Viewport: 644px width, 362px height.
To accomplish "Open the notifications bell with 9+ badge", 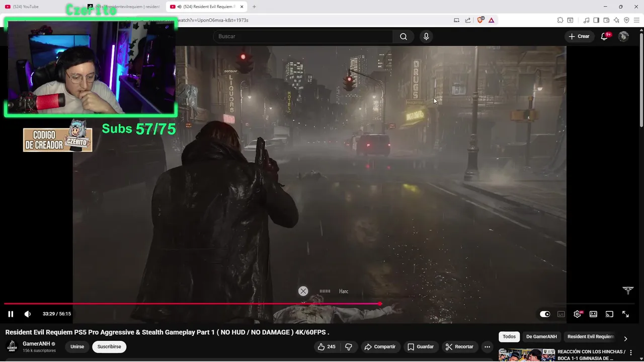I will tap(605, 36).
